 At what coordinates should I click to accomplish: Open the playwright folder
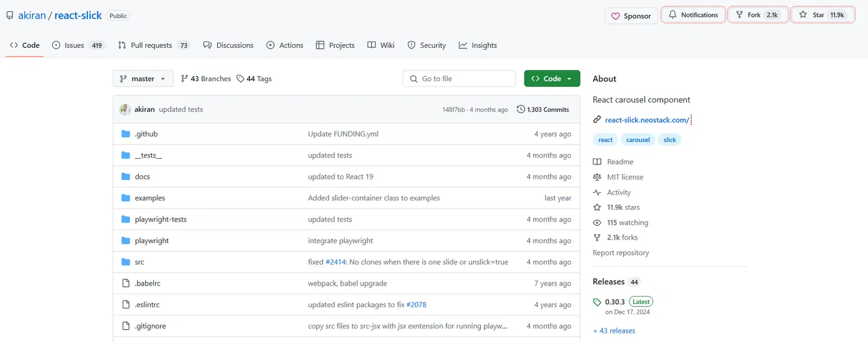click(x=152, y=241)
